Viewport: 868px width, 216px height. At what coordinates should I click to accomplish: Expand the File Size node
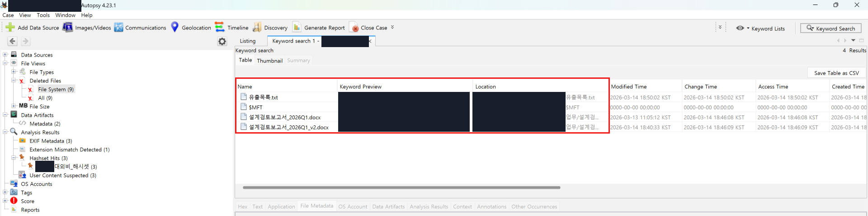point(14,106)
